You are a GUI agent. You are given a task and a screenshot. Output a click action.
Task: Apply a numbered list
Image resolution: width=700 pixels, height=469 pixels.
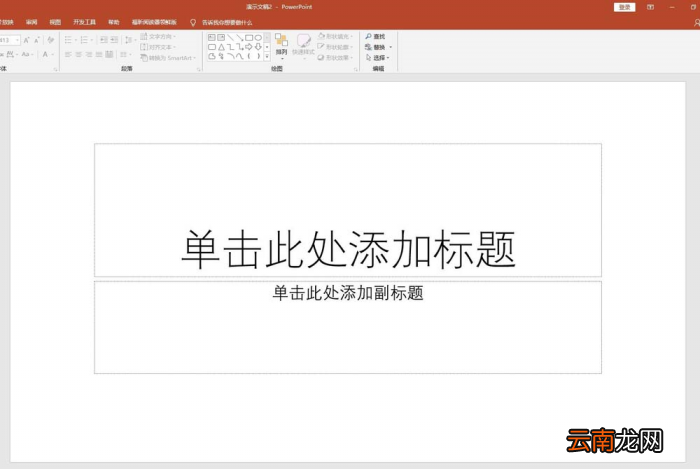pos(84,40)
